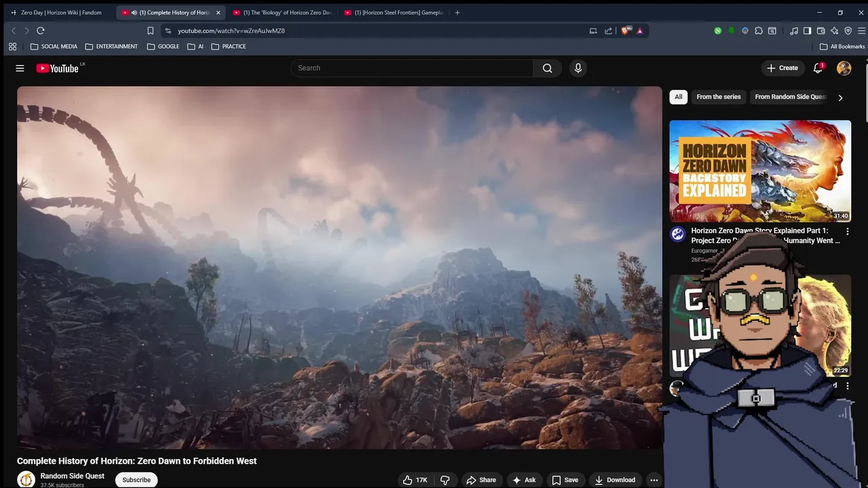Open the YouTube hamburger guide menu

(x=20, y=68)
